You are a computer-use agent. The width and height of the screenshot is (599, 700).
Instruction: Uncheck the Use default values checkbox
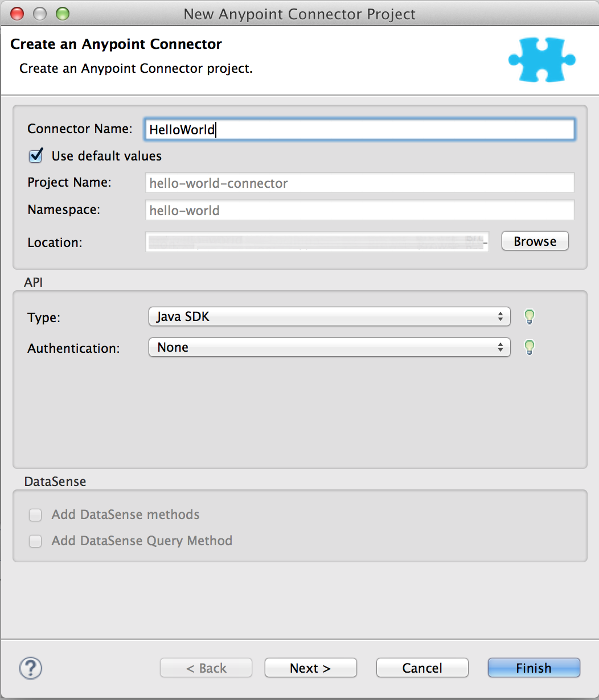click(35, 156)
